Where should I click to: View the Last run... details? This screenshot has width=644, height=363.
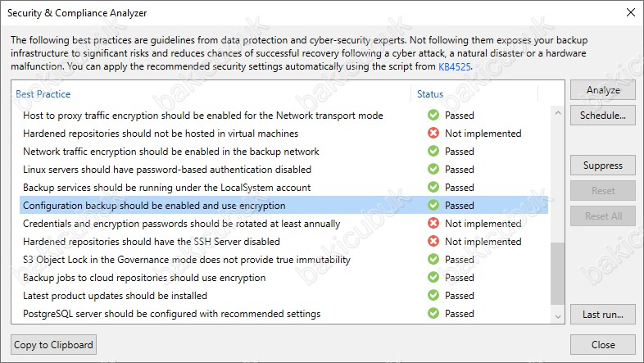602,315
